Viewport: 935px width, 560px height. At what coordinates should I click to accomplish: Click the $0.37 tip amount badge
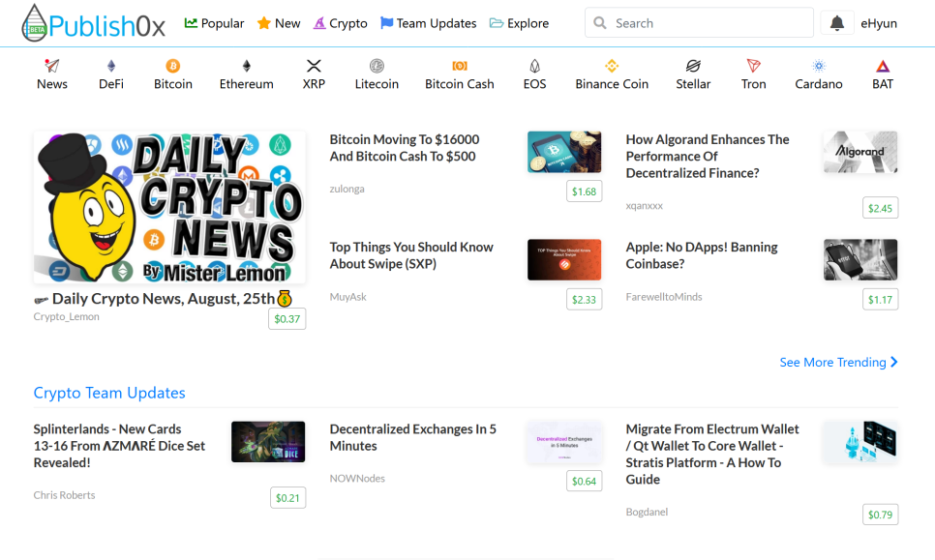[287, 319]
